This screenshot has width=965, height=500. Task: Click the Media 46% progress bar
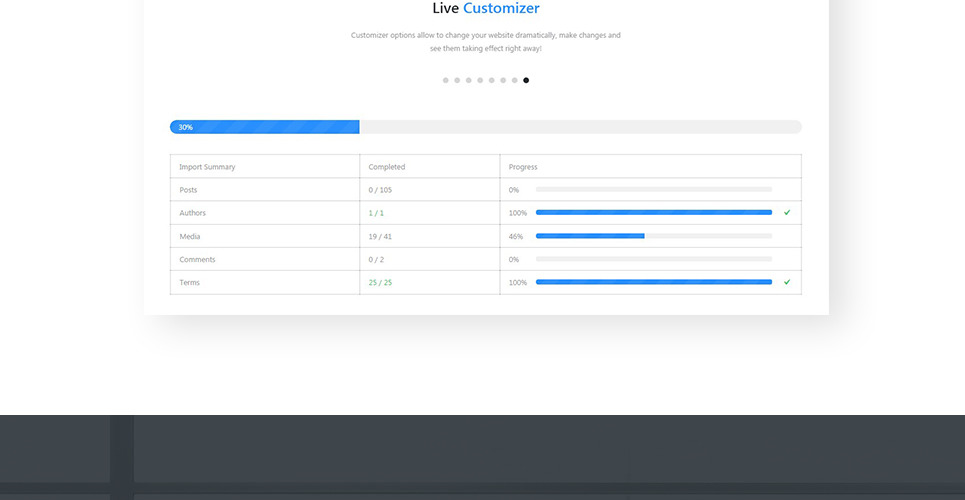653,236
